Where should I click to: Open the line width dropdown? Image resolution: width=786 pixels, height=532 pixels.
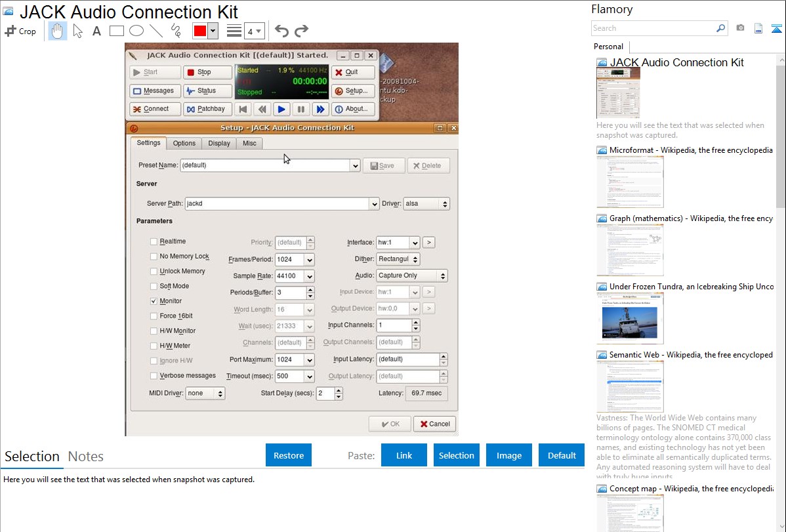(x=254, y=31)
